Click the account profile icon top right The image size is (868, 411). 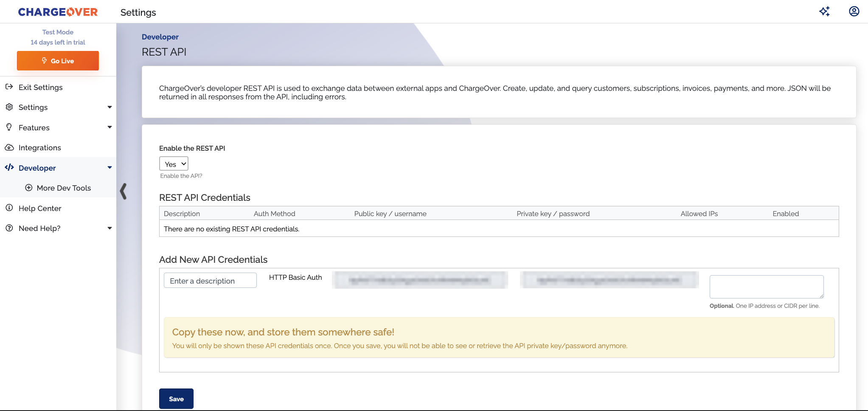coord(853,11)
